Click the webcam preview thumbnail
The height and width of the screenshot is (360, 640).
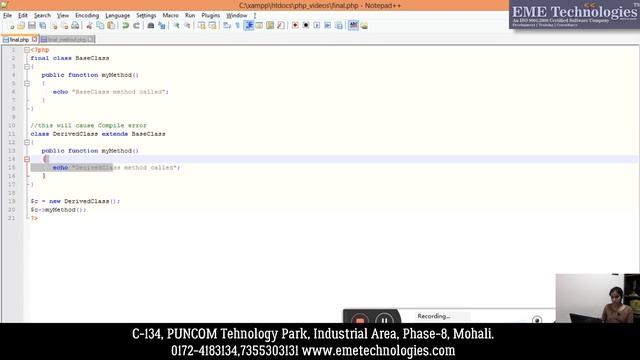pyautogui.click(x=598, y=298)
